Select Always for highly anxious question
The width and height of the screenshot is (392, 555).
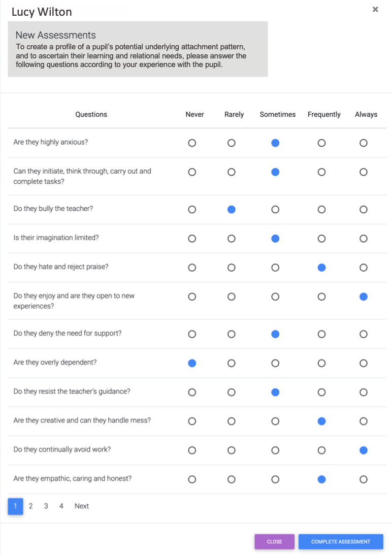(364, 143)
